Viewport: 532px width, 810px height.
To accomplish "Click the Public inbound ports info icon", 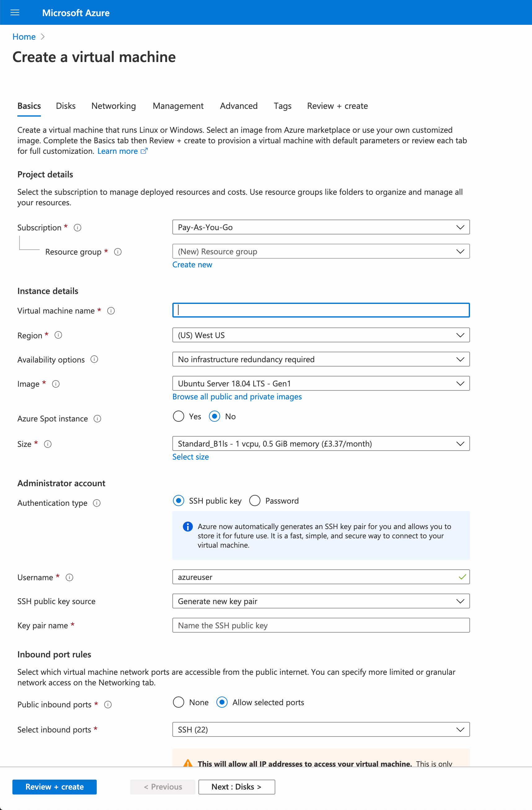I will [108, 705].
